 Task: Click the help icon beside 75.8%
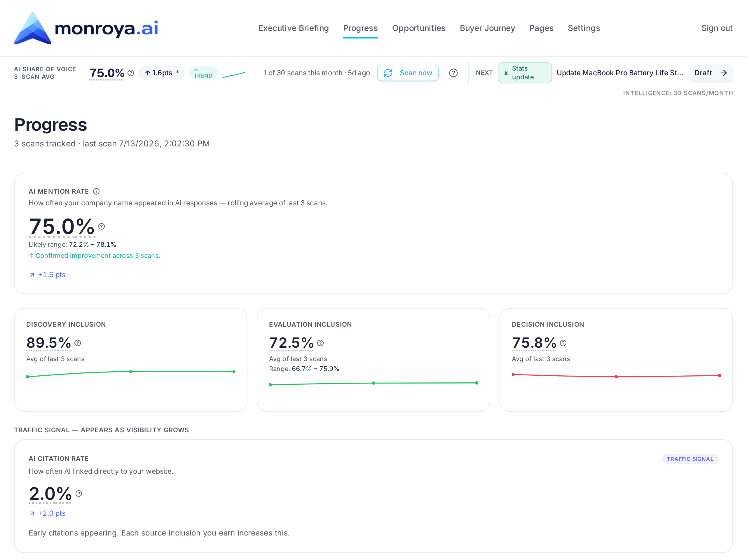coord(563,343)
